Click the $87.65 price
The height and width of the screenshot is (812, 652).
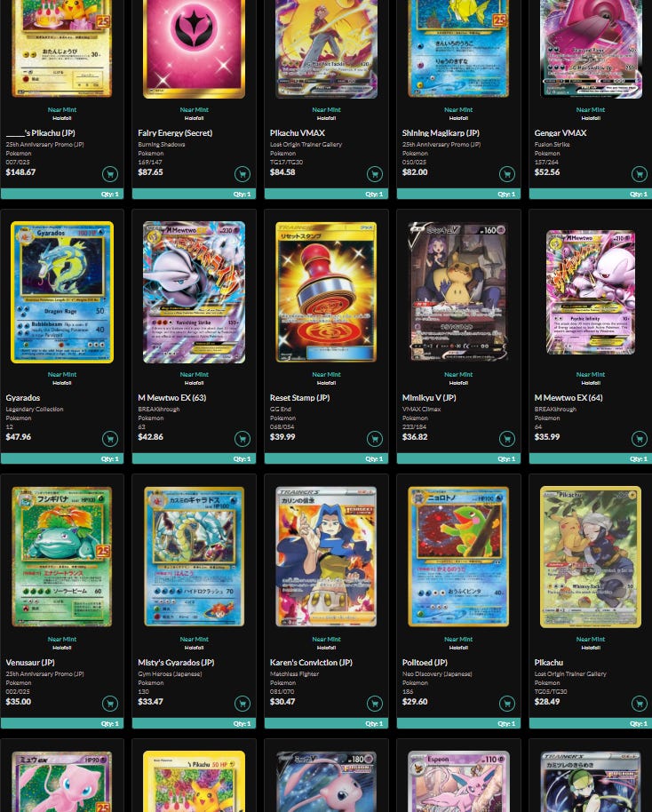tap(150, 172)
